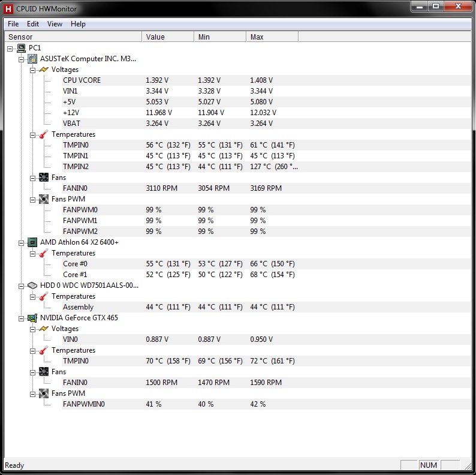The image size is (476, 475).
Task: Collapse the NVIDIA Fans PWM group
Action: point(32,394)
